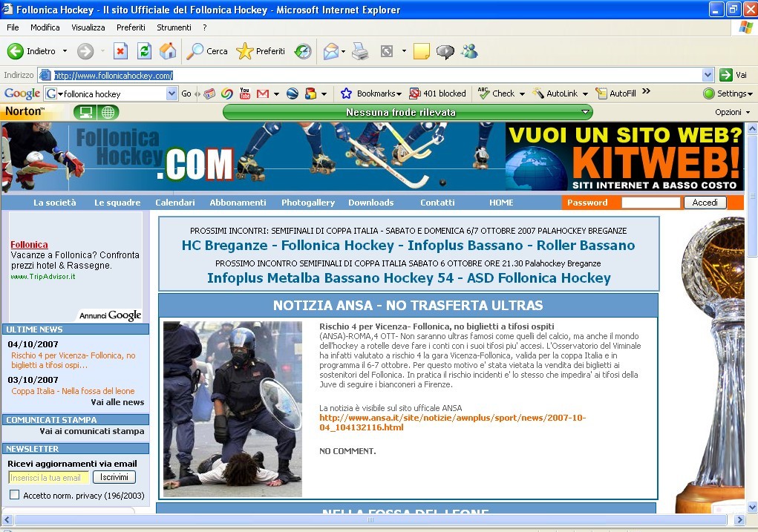The image size is (758, 532).
Task: Run the ABC Check spelling tool
Action: pos(497,93)
